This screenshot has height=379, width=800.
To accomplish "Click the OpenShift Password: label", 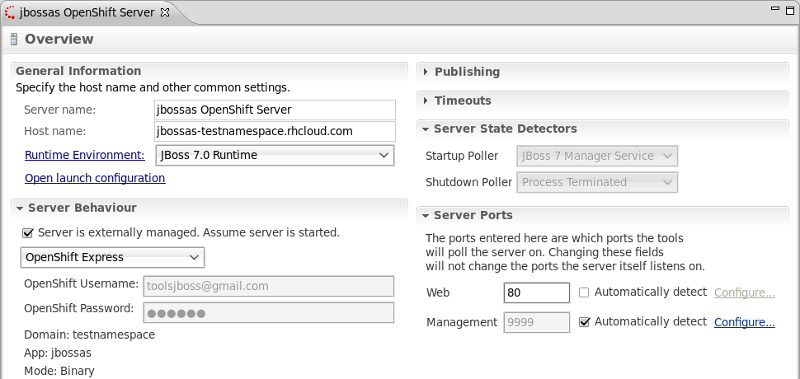I will tap(79, 308).
